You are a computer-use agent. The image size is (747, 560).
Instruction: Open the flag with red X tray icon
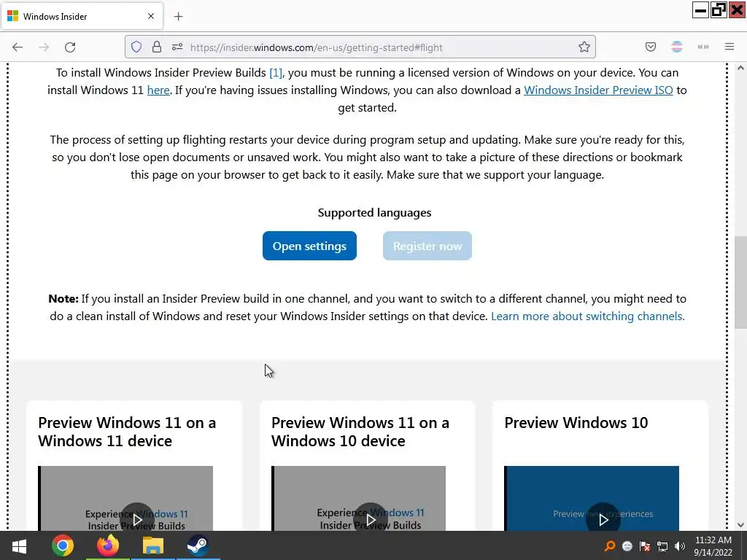point(645,546)
